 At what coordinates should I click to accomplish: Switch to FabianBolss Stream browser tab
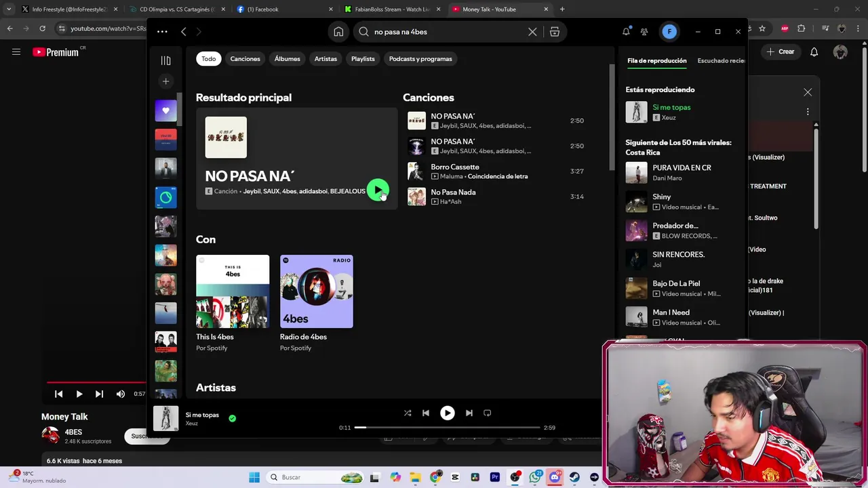coord(392,9)
